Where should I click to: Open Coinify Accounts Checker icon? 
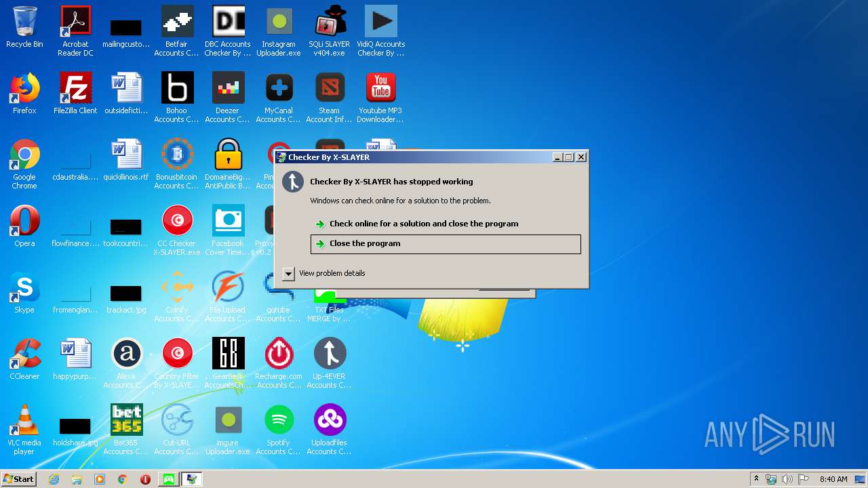177,297
